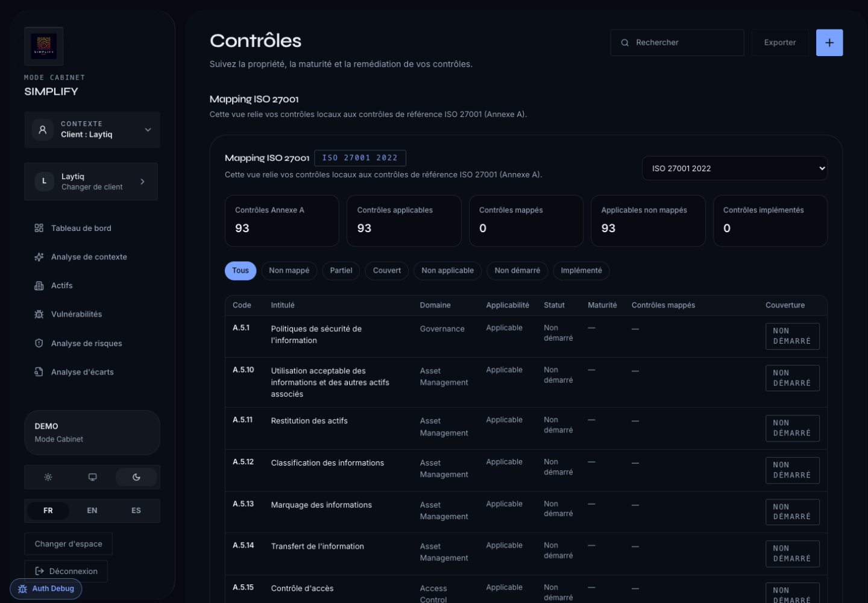Filter by Non applicable
The height and width of the screenshot is (603, 868).
tap(448, 271)
